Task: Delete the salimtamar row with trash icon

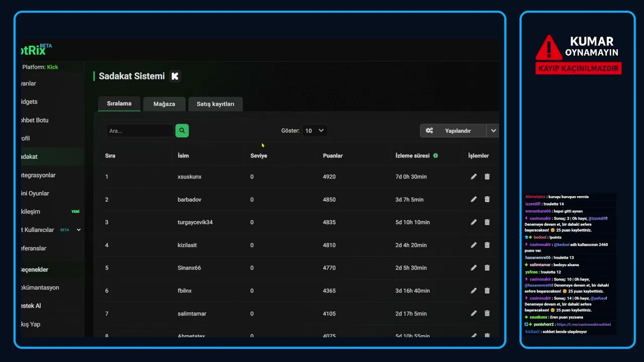Action: tap(487, 313)
